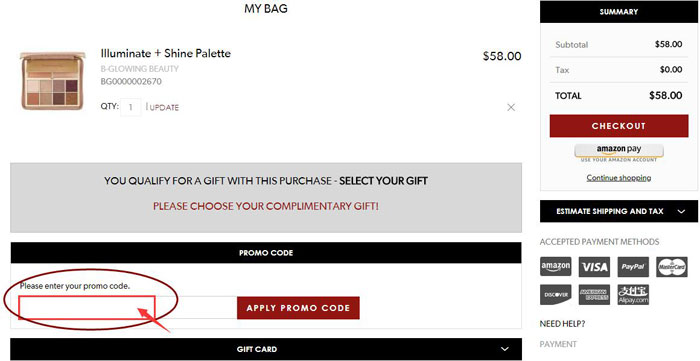Follow the Continue shopping link

(619, 178)
